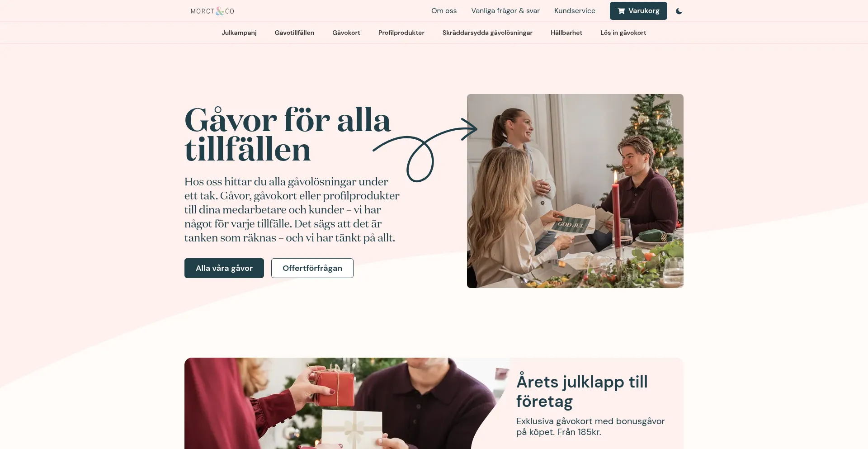Select Lös in gåvokort
868x449 pixels.
point(623,33)
